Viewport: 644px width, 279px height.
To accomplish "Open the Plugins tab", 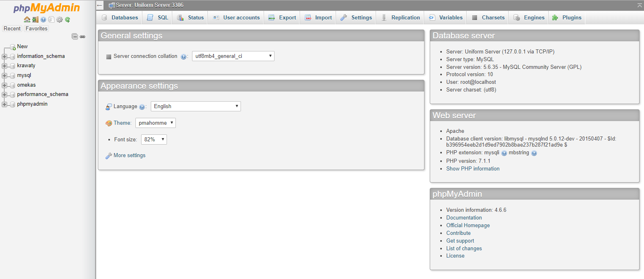I will tap(567, 17).
